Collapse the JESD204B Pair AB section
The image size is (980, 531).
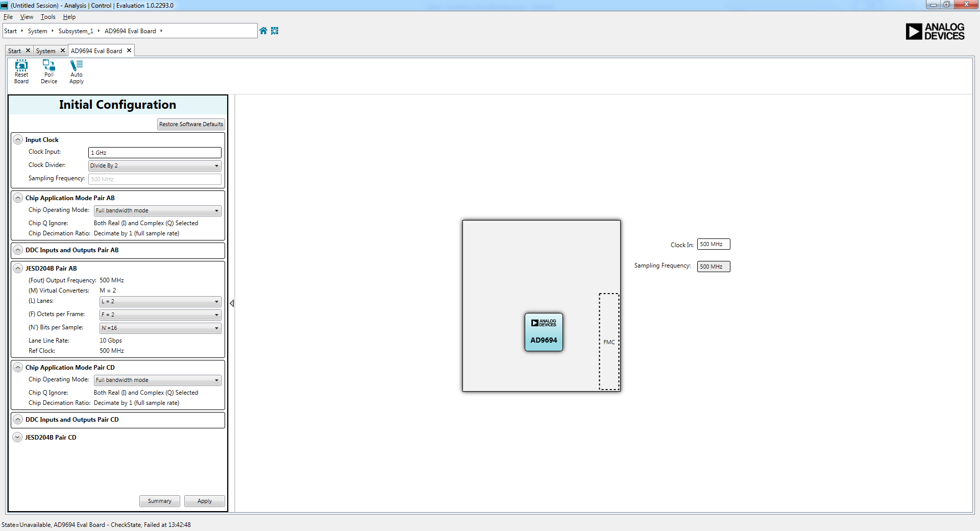click(x=18, y=269)
